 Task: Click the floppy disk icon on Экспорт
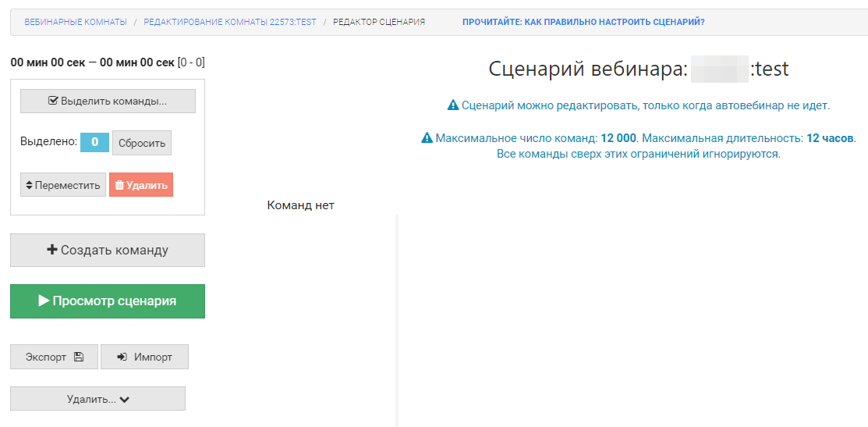point(78,357)
